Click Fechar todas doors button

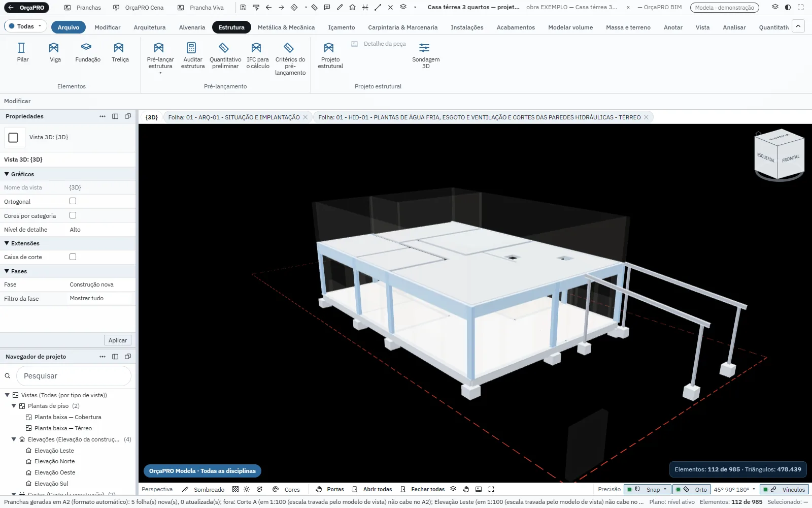422,489
